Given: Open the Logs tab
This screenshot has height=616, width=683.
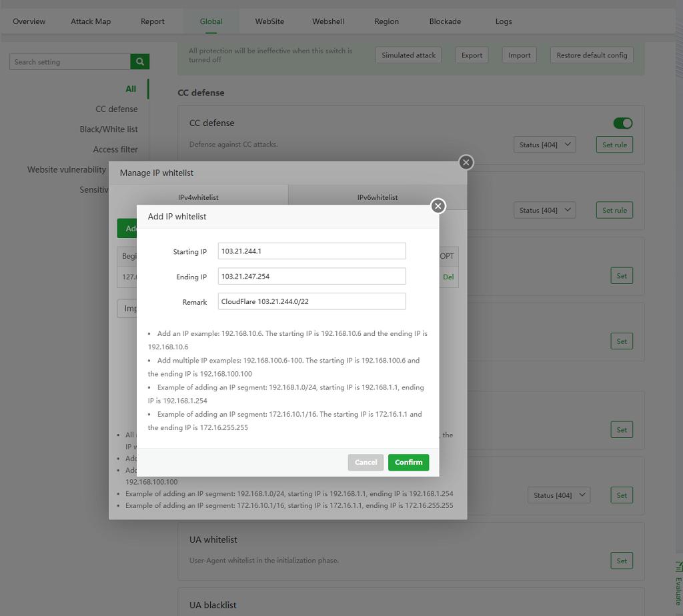Looking at the screenshot, I should 504,21.
